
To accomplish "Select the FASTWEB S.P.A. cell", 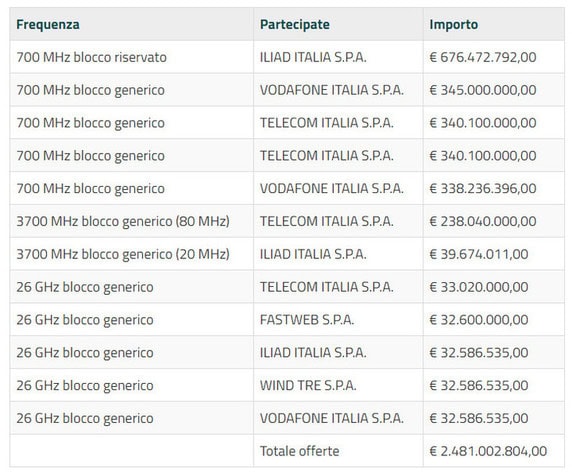I will pos(307,320).
